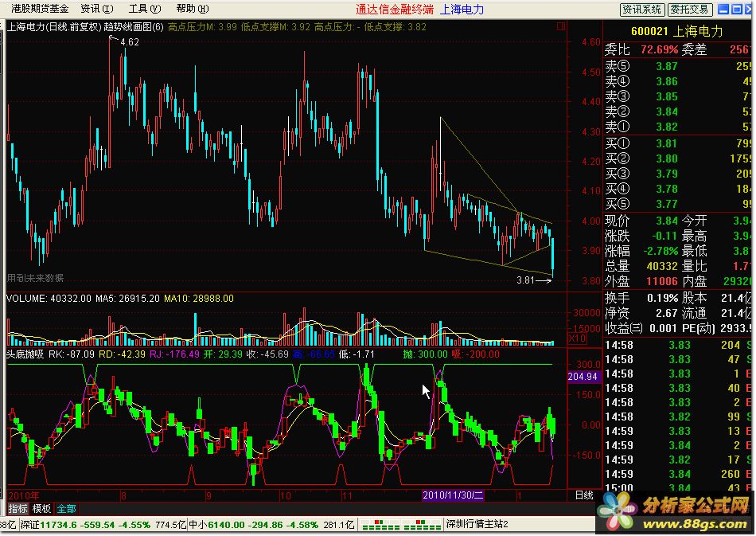The image size is (756, 536).
Task: Click the small red chart-corner box icon
Action: tap(561, 26)
